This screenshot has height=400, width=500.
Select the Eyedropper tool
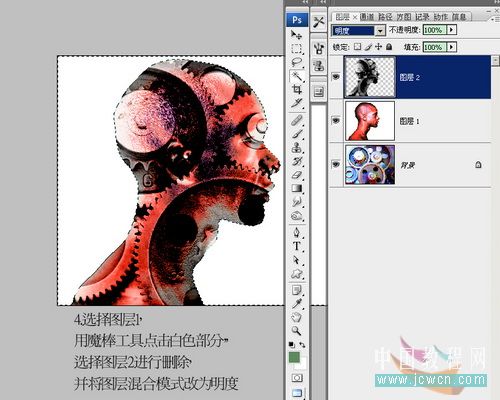tap(296, 304)
